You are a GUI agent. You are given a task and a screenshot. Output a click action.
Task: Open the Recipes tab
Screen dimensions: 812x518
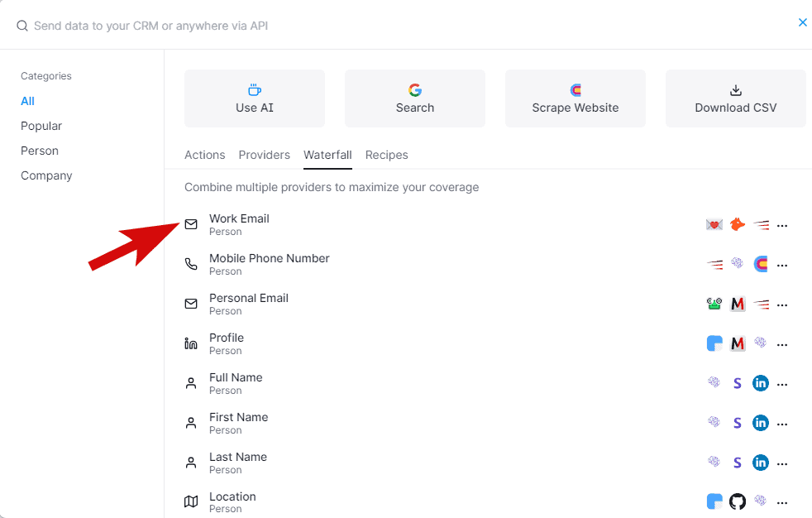(x=386, y=155)
